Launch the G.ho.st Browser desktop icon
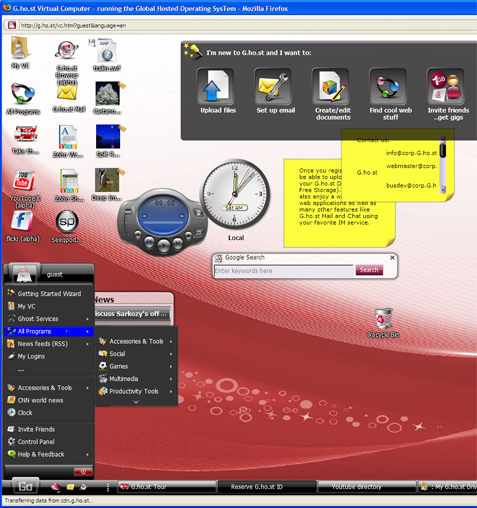This screenshot has width=477, height=508. click(x=67, y=51)
